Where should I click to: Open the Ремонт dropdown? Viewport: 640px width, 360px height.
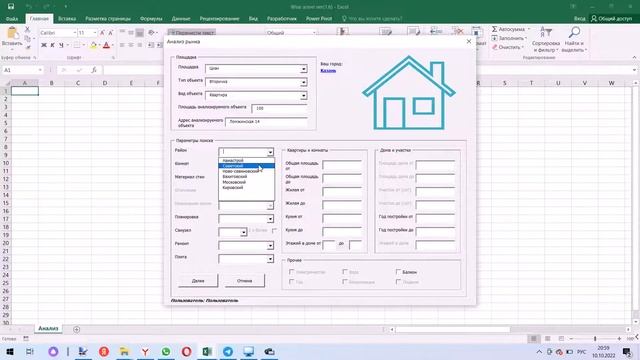tap(270, 246)
